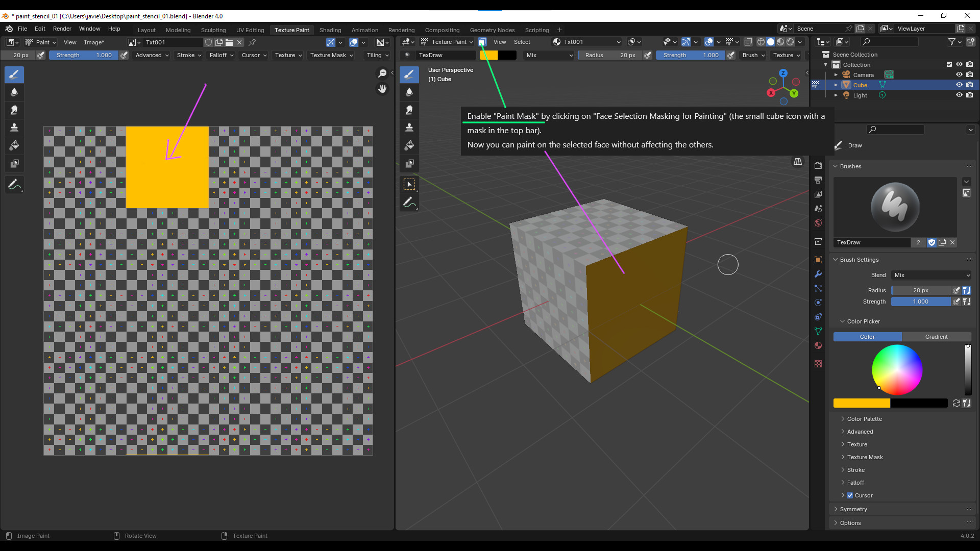Image resolution: width=980 pixels, height=551 pixels.
Task: Toggle fake user shield on the TexDraw brush
Action: [x=932, y=242]
